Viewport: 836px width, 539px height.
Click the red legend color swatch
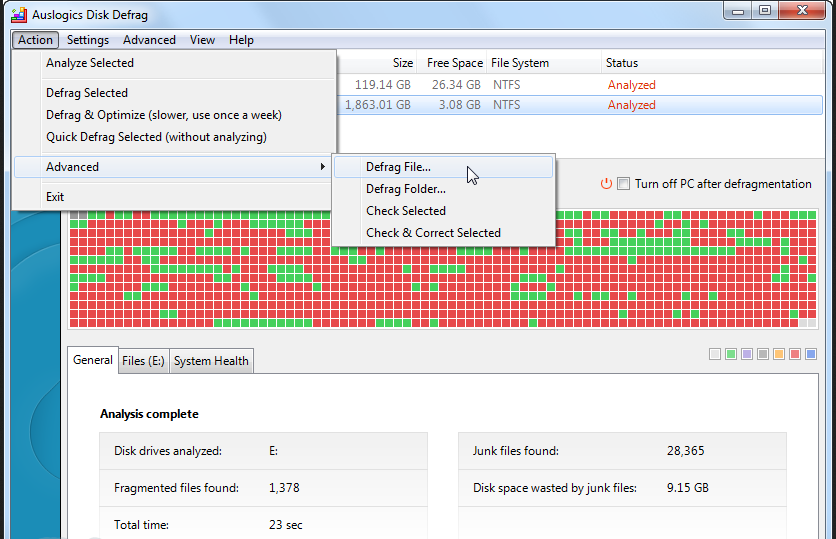[x=795, y=354]
